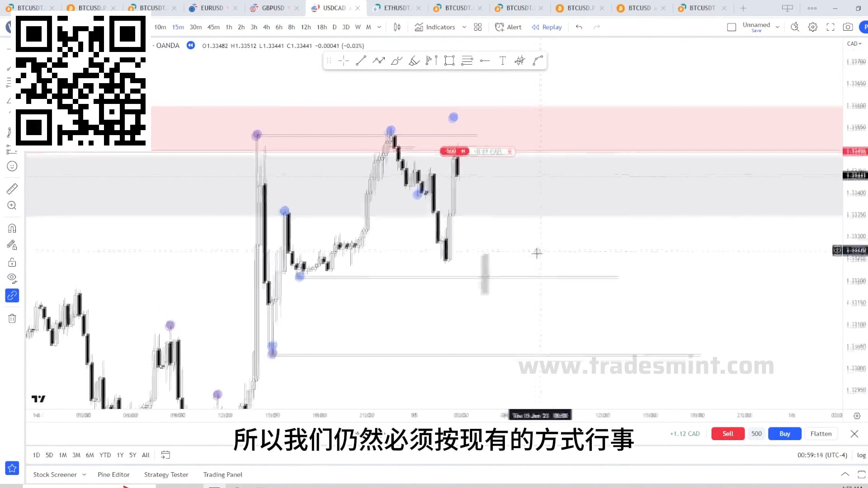The height and width of the screenshot is (488, 868).
Task: Select the Strategy Tester tab
Action: click(166, 475)
